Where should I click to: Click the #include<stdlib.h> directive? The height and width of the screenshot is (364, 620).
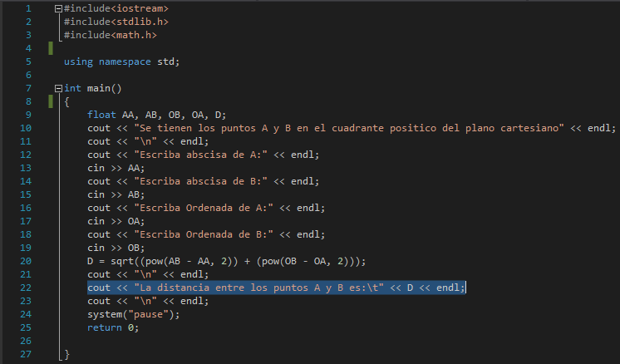tap(116, 22)
